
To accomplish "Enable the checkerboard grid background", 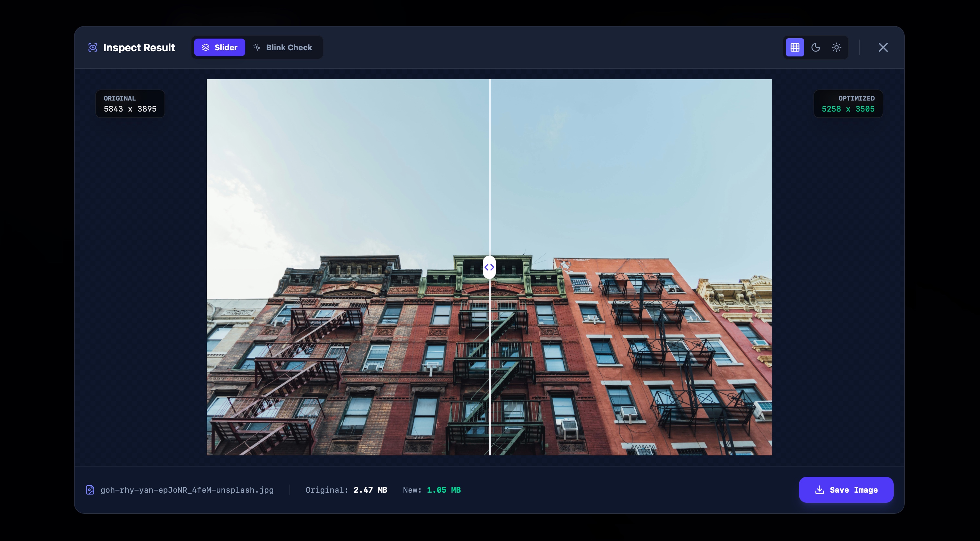I will click(795, 48).
